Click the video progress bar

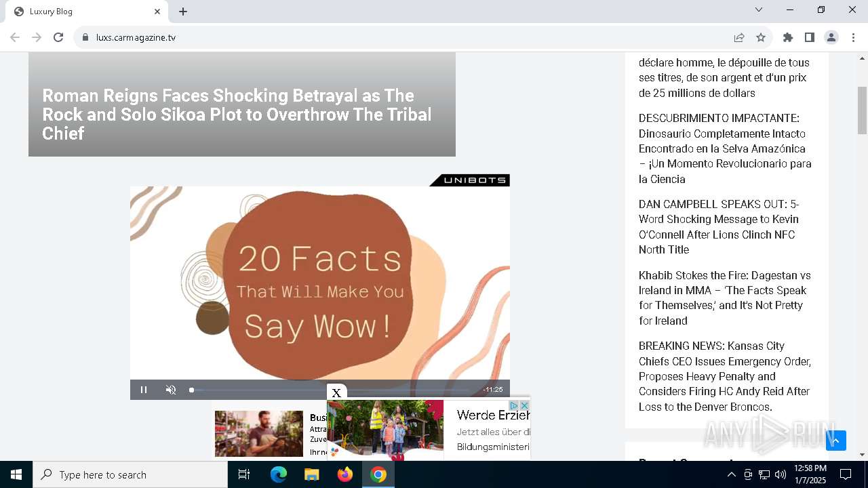tap(331, 390)
